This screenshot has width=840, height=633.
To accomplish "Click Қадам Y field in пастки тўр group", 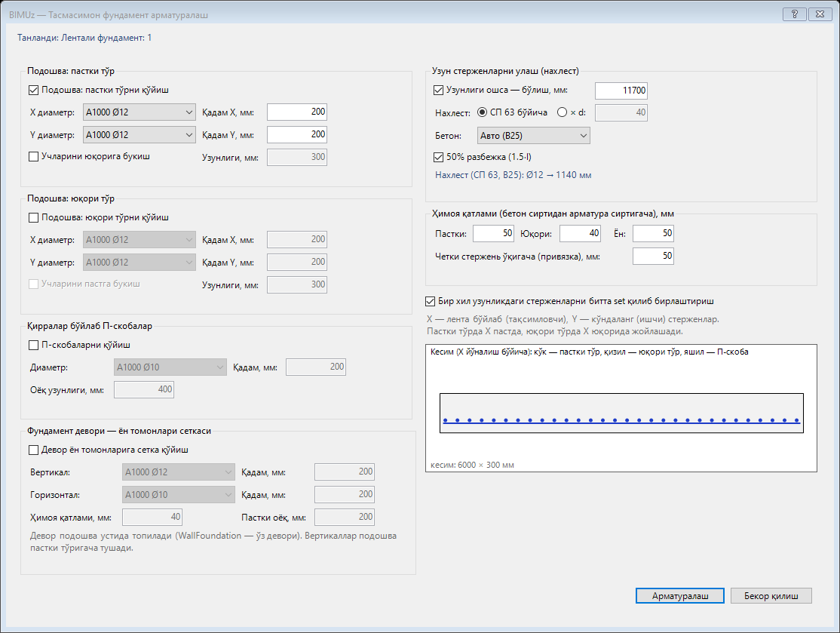I will 297,134.
